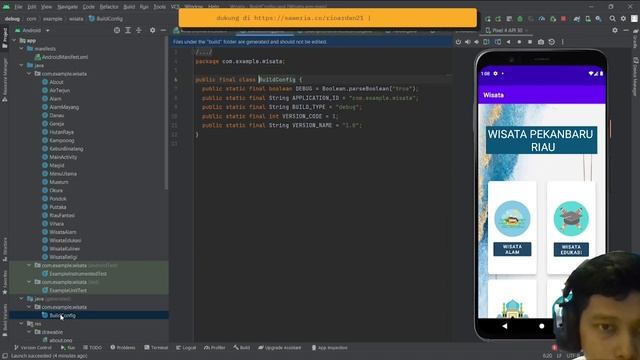Screen dimensions: 640x360
Task: Open Version Control tool window
Action: 33,348
